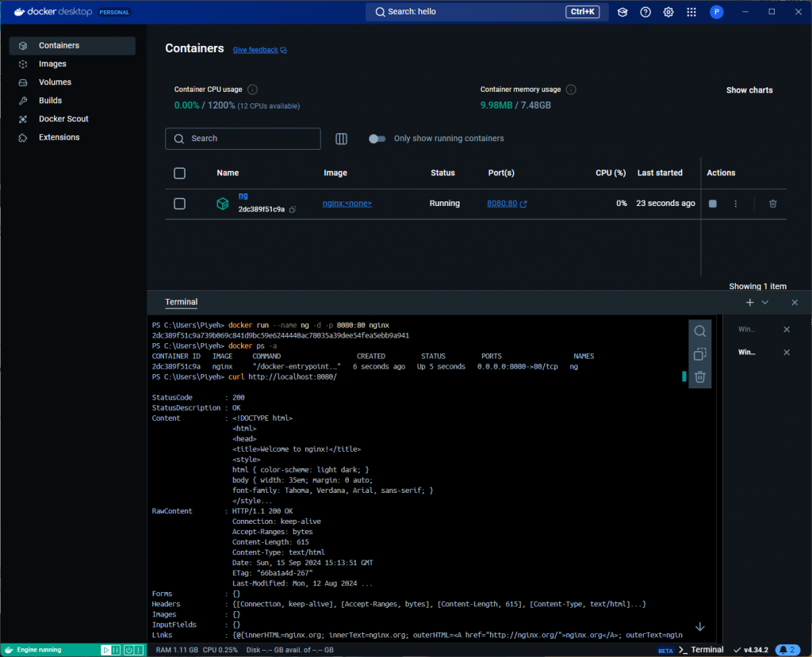Show info for Container memory usage
This screenshot has height=657, width=812.
click(x=571, y=90)
